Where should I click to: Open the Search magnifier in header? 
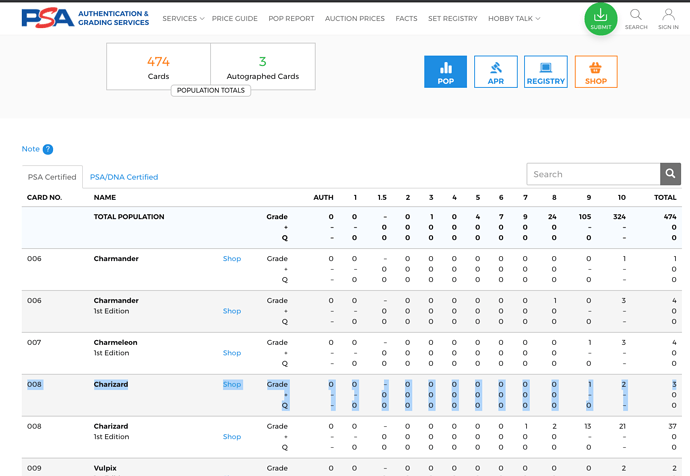point(636,19)
